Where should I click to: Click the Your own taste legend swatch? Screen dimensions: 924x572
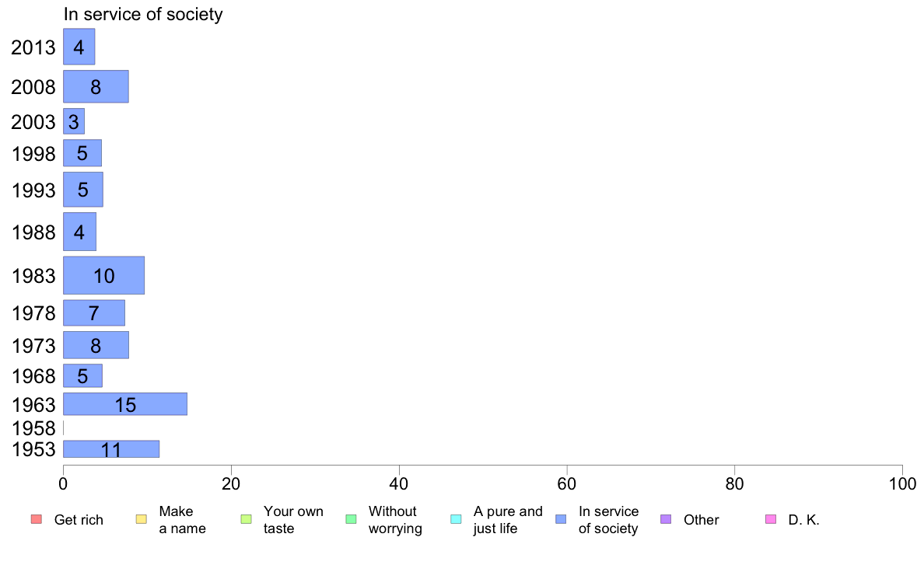247,519
